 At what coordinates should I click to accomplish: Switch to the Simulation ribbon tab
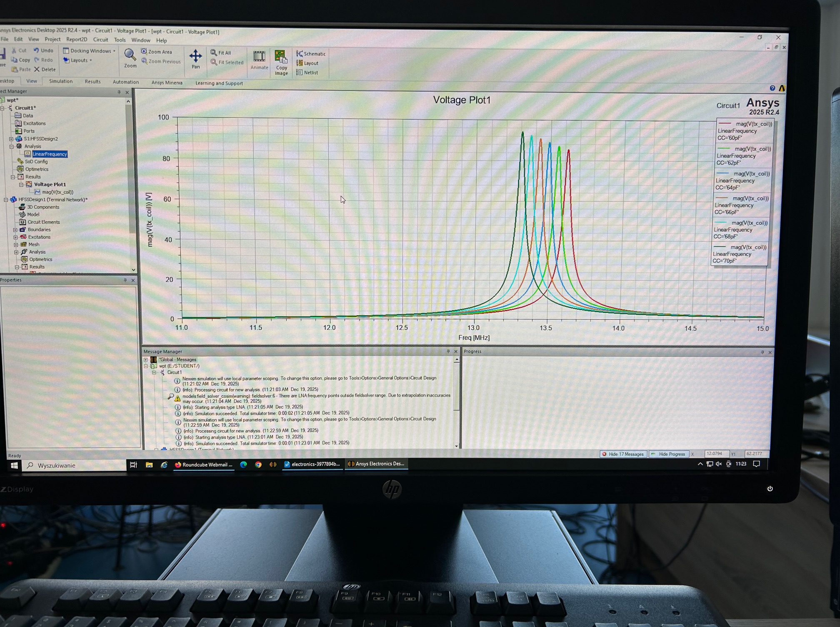[x=61, y=81]
